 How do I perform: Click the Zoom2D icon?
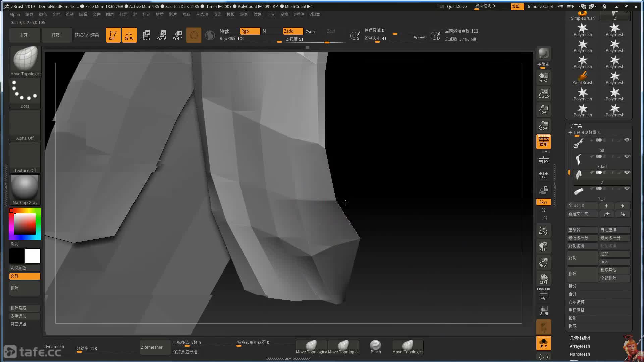pos(543,93)
